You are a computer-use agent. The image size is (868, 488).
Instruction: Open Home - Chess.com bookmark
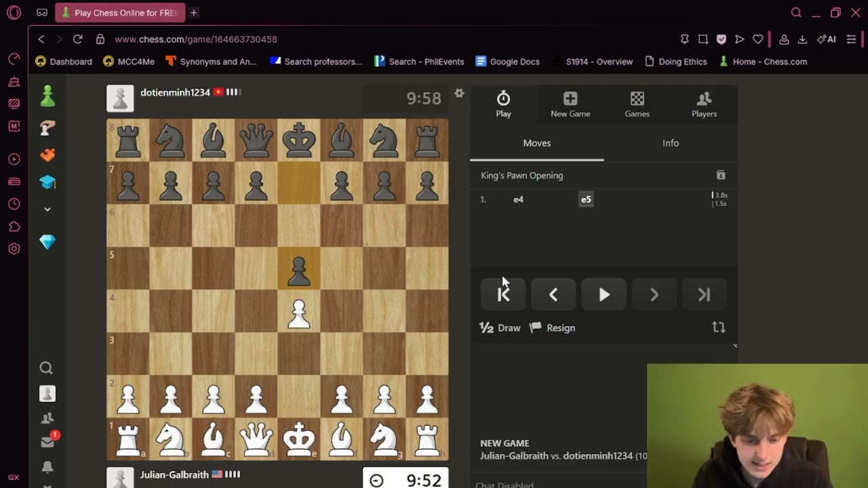(x=763, y=62)
